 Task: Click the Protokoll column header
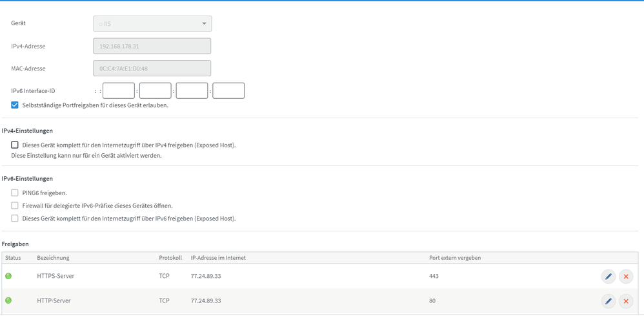point(170,258)
